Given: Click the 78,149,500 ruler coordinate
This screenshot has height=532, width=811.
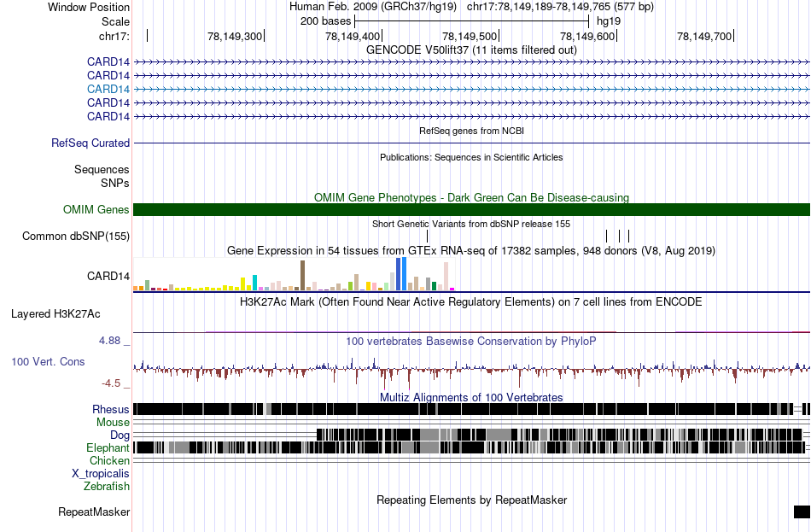Looking at the screenshot, I should pyautogui.click(x=470, y=36).
